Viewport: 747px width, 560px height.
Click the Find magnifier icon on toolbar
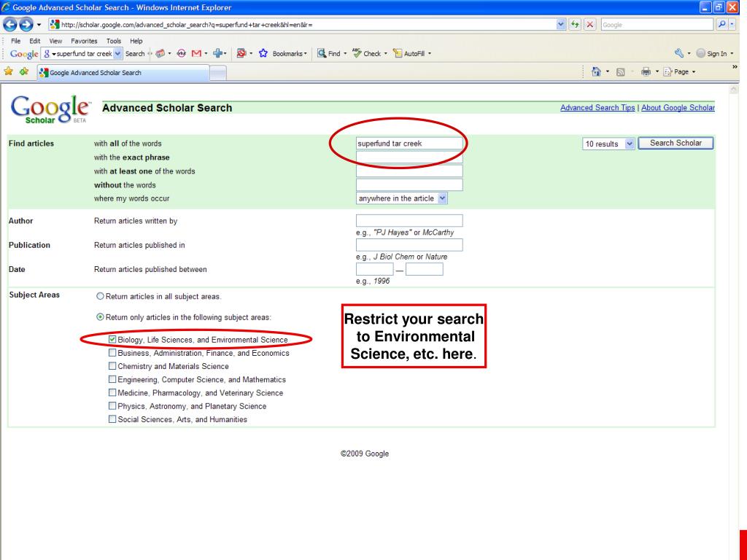(322, 54)
